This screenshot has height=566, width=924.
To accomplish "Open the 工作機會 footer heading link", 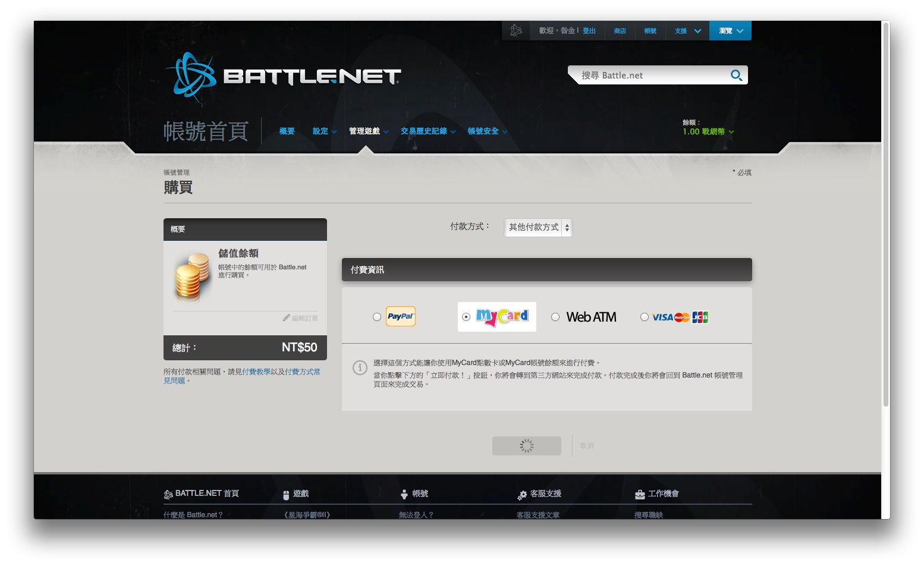I will click(664, 494).
